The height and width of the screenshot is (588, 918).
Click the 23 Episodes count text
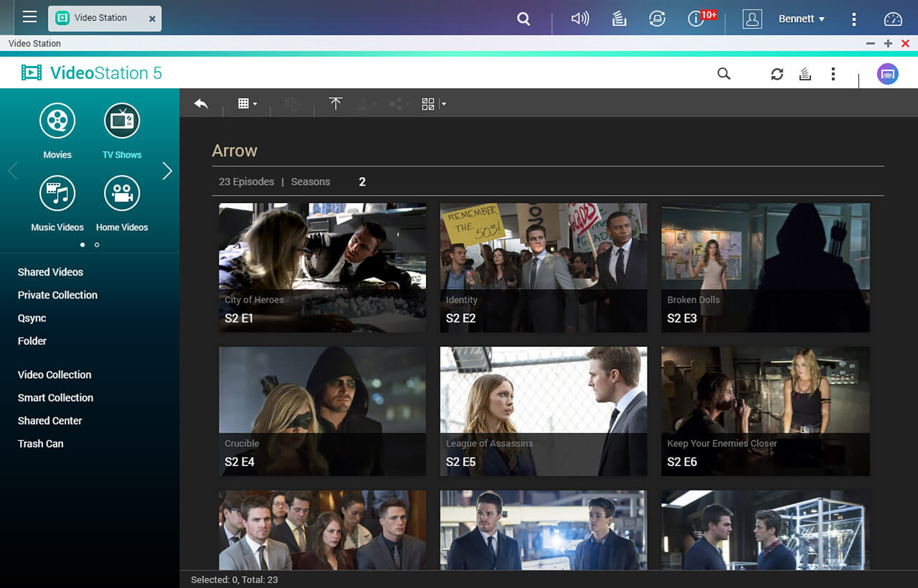click(x=246, y=181)
